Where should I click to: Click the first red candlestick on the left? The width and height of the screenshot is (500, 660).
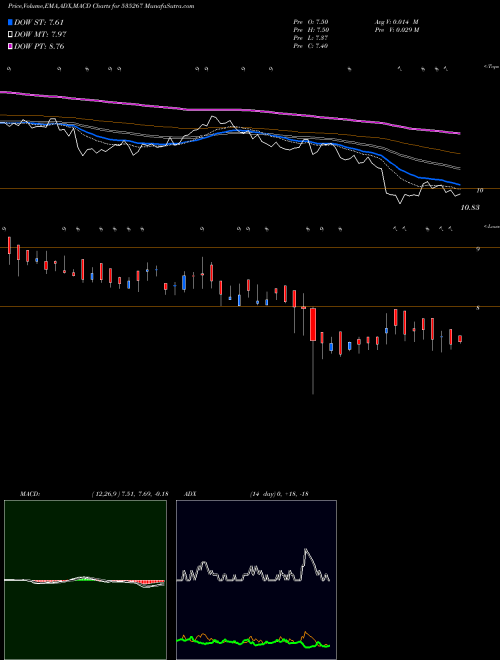9,245
